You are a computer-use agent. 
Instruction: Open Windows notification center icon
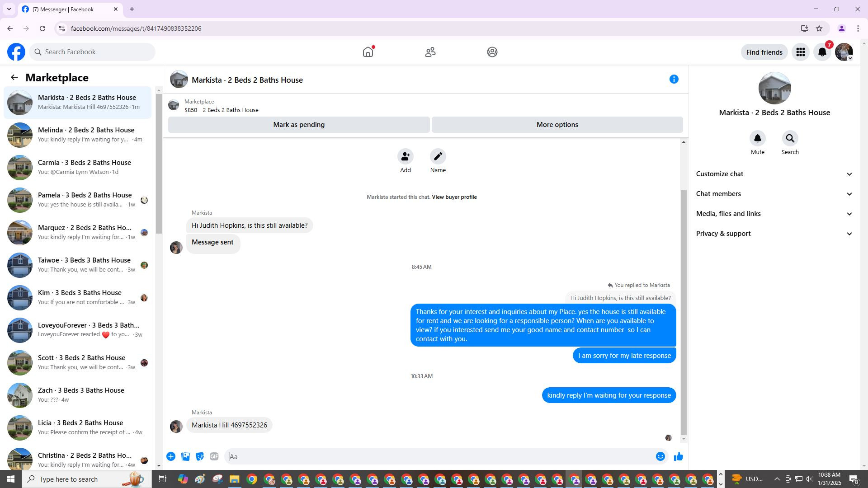coord(854,479)
